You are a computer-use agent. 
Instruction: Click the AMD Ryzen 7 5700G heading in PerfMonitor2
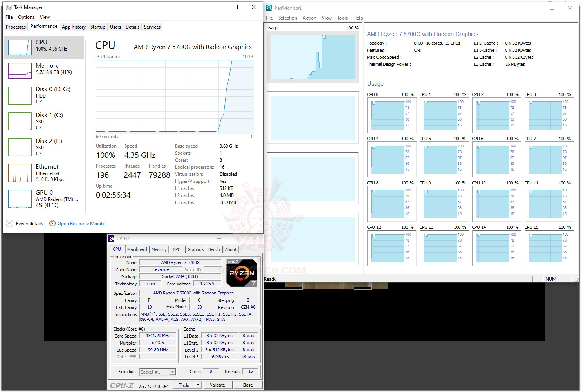coord(422,34)
